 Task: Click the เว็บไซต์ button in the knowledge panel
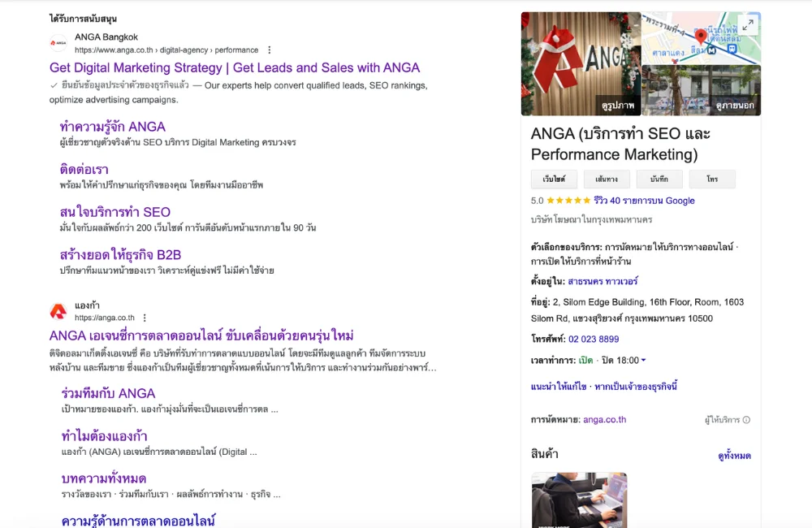(x=554, y=180)
